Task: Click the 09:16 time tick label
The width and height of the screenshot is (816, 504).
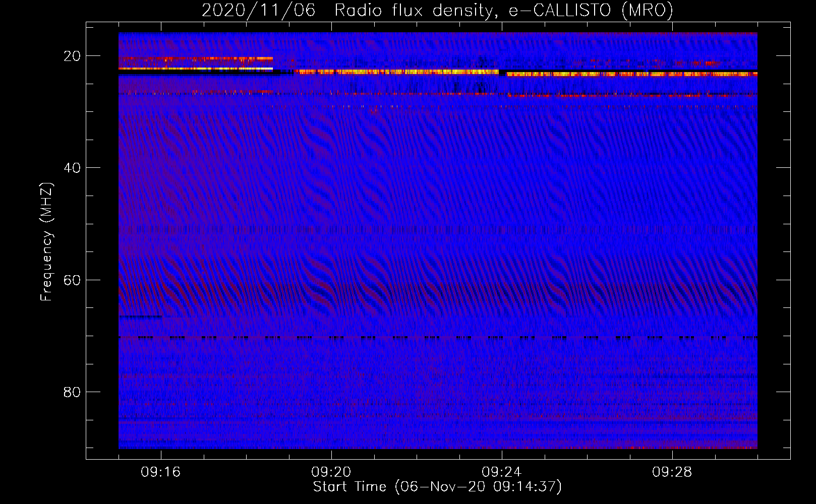Action: pyautogui.click(x=161, y=472)
